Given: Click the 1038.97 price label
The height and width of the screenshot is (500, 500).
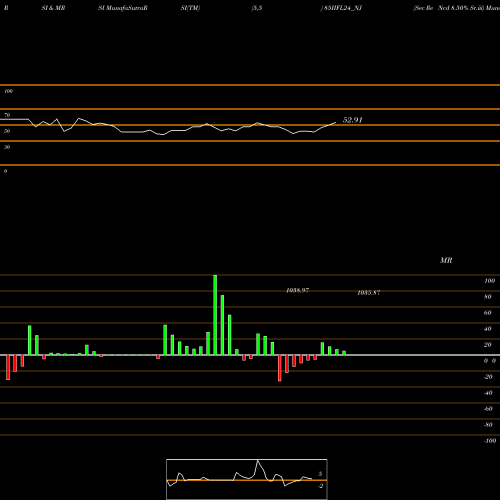Looking at the screenshot, I should point(297,290).
